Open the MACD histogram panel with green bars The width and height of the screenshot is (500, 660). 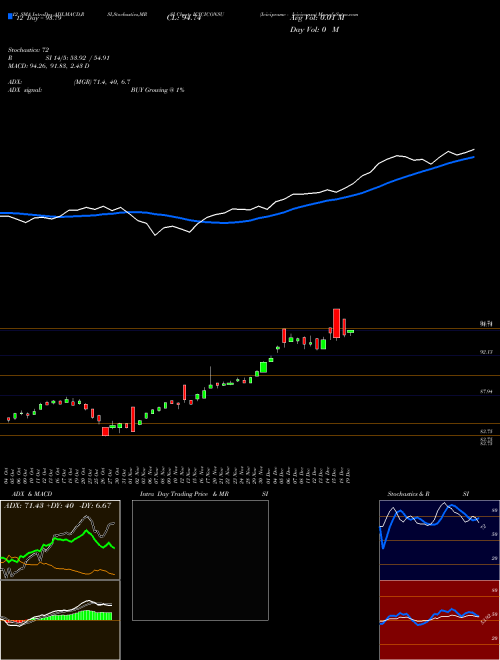(x=60, y=620)
